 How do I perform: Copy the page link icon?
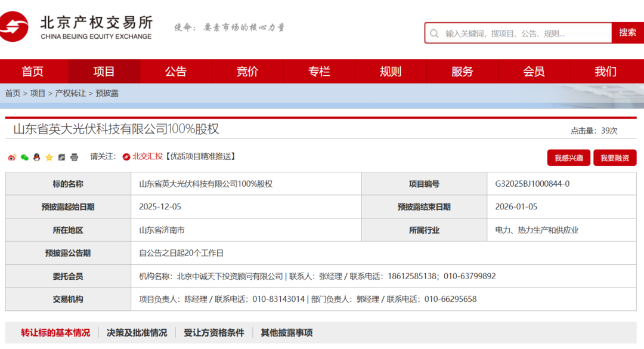[x=61, y=157]
